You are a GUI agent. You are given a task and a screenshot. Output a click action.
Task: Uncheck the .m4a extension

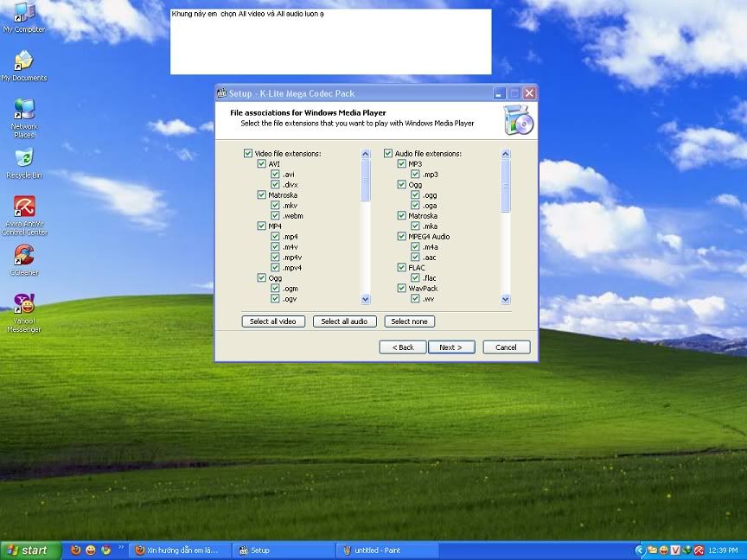click(x=415, y=246)
